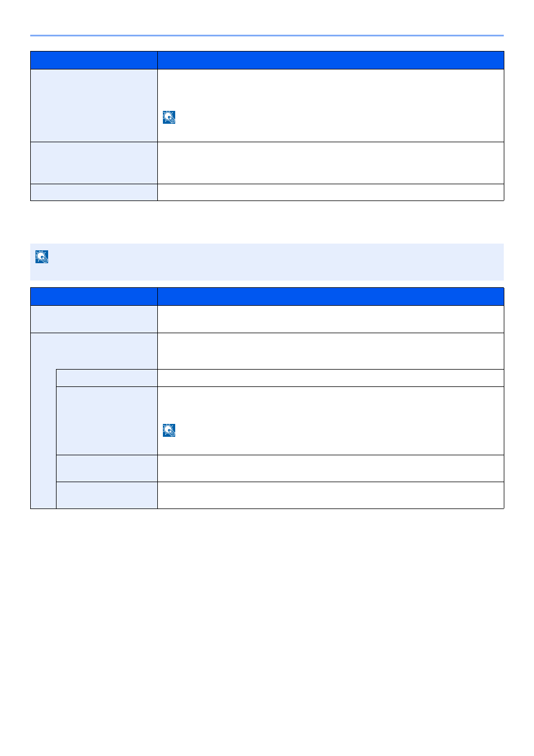This screenshot has width=534, height=756.
Task: Click the last indented shaded cell of second table
Action: (x=107, y=496)
